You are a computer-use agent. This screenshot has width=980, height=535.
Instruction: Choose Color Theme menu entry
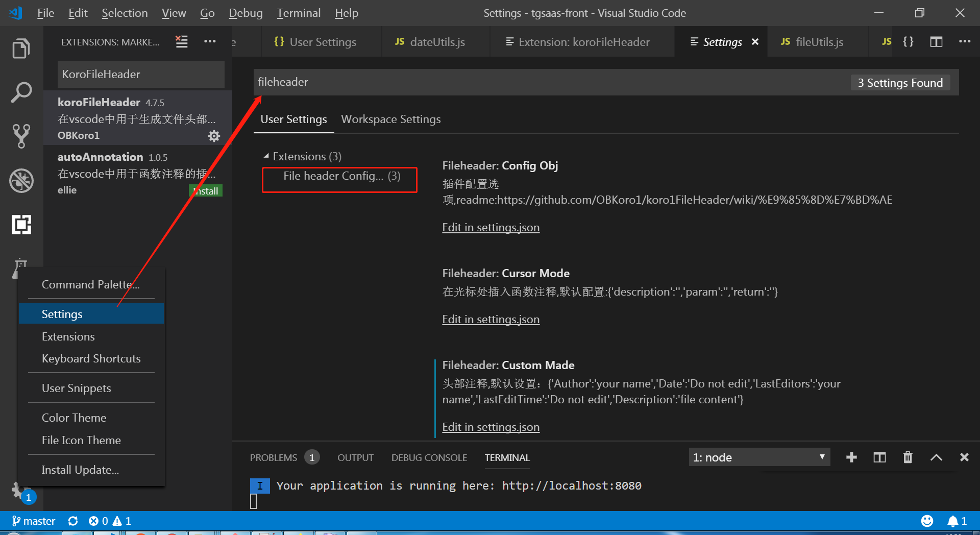pyautogui.click(x=91, y=418)
